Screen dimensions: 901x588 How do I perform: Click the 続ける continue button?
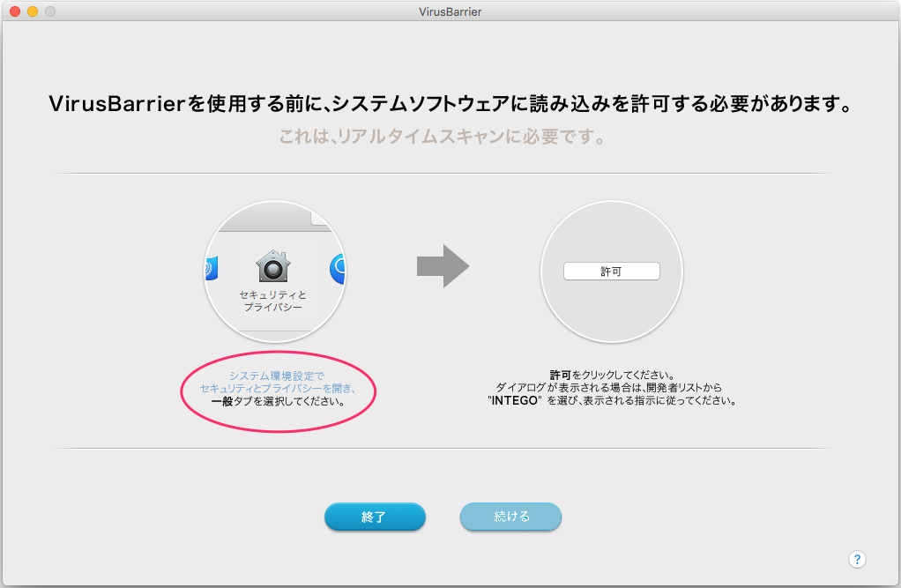click(510, 516)
